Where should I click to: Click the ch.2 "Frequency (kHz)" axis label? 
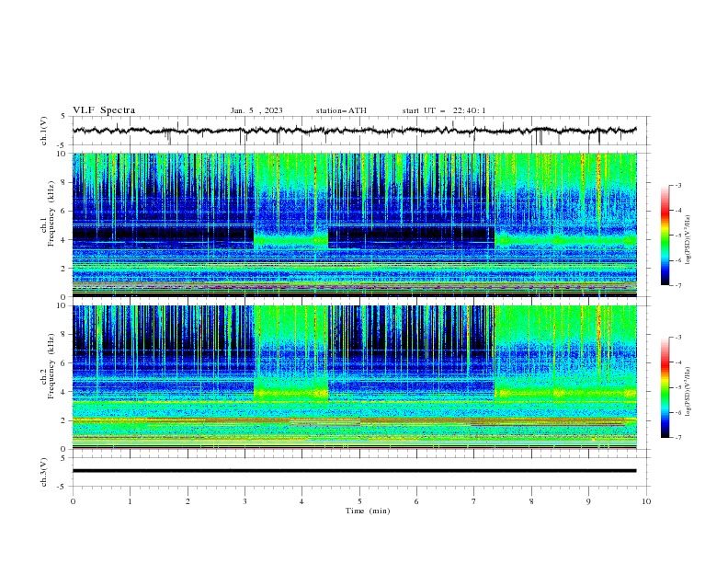(x=51, y=366)
